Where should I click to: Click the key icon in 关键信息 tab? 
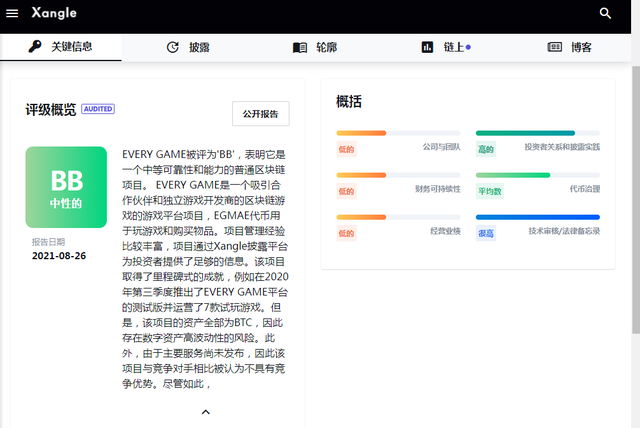(35, 47)
